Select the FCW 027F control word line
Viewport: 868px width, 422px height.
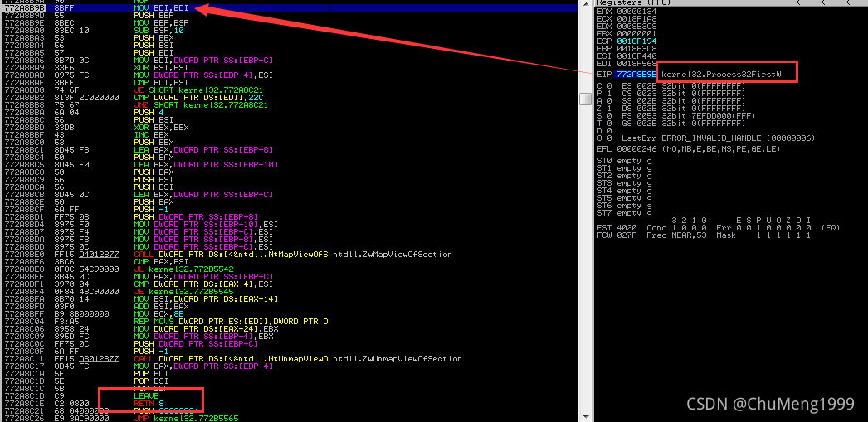pos(704,235)
